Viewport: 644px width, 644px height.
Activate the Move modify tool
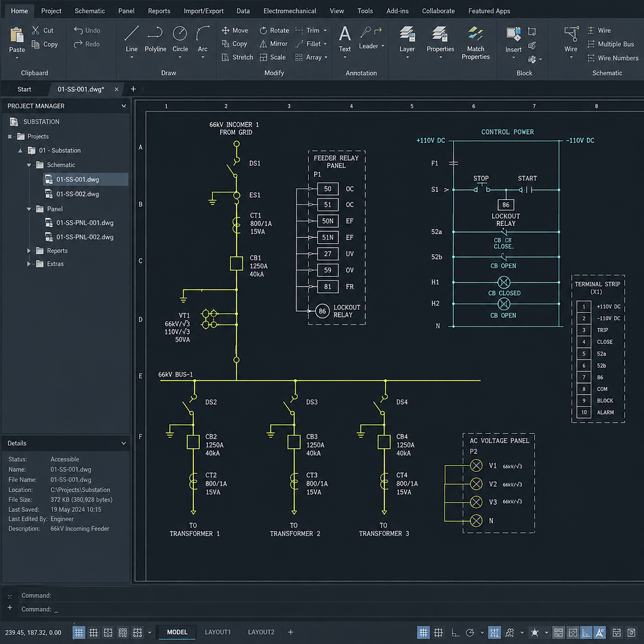(x=235, y=30)
